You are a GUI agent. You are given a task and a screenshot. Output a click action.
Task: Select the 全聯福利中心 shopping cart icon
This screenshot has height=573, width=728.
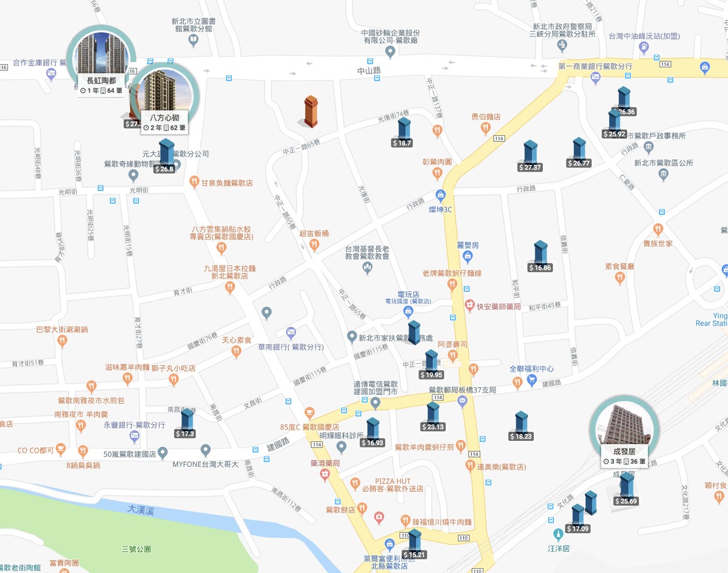tap(532, 380)
